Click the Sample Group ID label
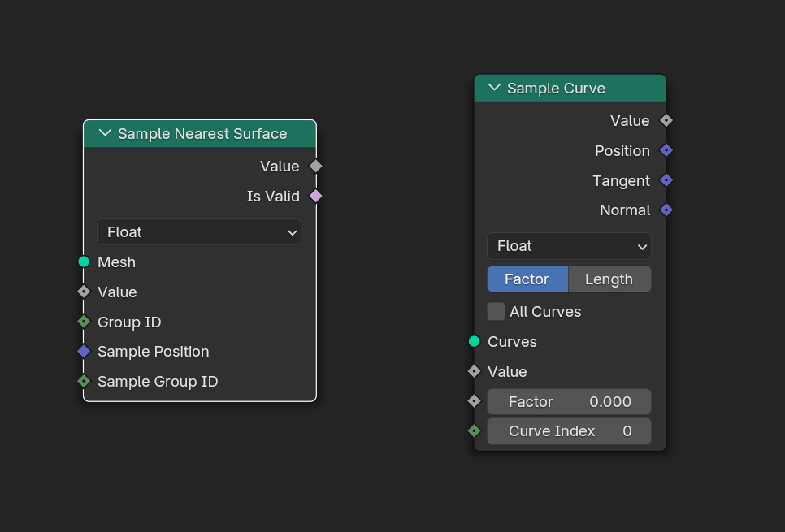Image resolution: width=785 pixels, height=532 pixels. click(158, 382)
